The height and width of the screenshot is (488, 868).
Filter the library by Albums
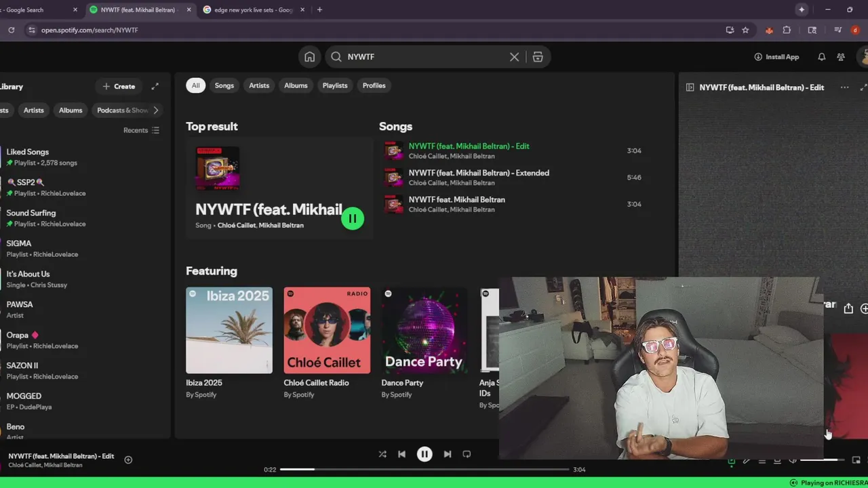(71, 110)
